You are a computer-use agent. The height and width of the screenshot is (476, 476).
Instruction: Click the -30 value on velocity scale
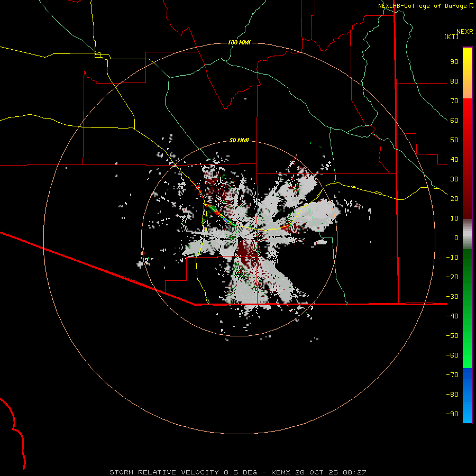[x=452, y=297]
